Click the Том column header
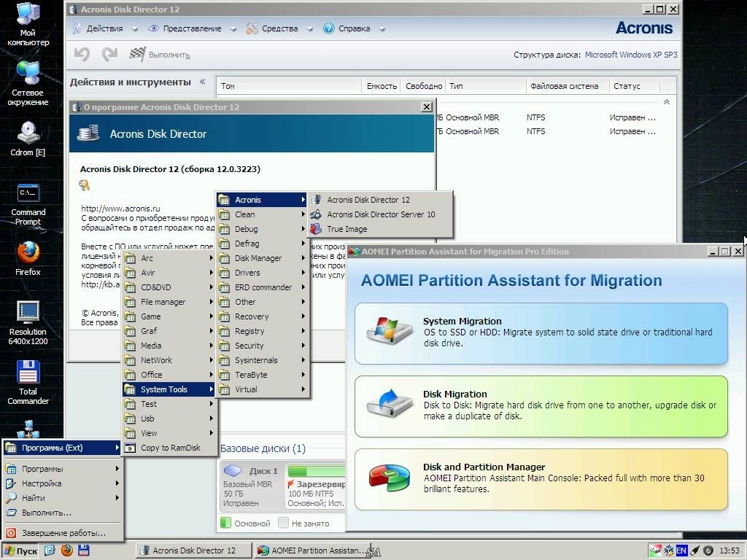The width and height of the screenshot is (747, 560). point(289,86)
